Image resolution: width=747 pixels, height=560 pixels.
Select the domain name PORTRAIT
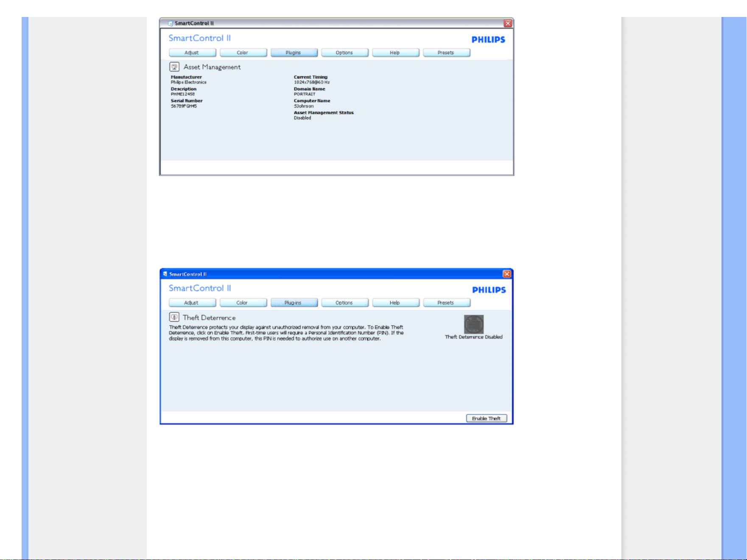coord(305,94)
